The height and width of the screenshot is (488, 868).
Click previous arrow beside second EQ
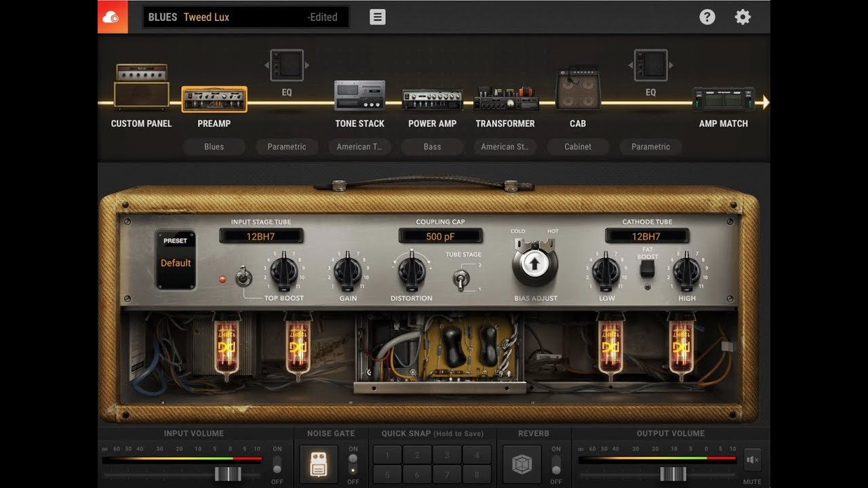(x=630, y=65)
